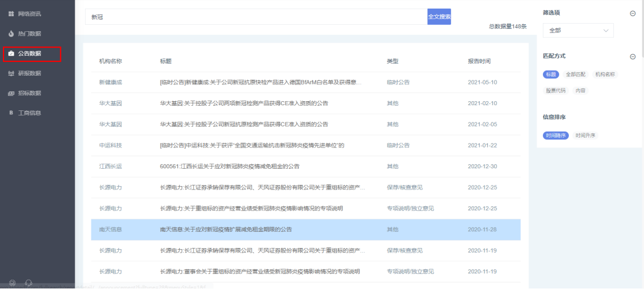The width and height of the screenshot is (644, 289).
Task: Select 全部匹配 match mode
Action: (575, 74)
